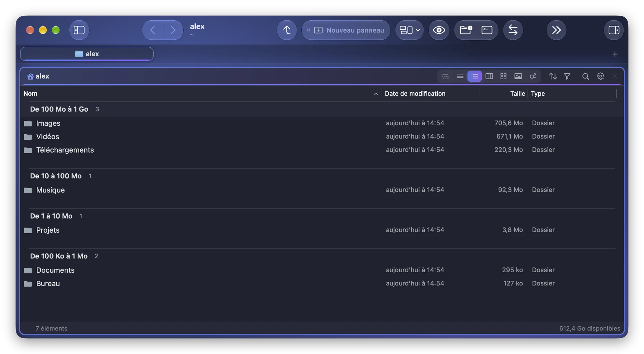The image size is (644, 354).
Task: Switch to the icon grid view
Action: (504, 76)
